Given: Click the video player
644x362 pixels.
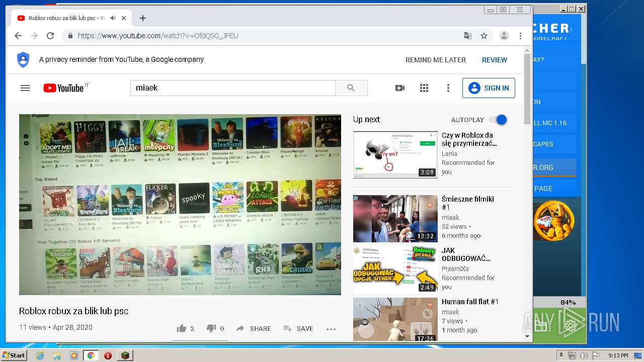Looking at the screenshot, I should pyautogui.click(x=180, y=204).
